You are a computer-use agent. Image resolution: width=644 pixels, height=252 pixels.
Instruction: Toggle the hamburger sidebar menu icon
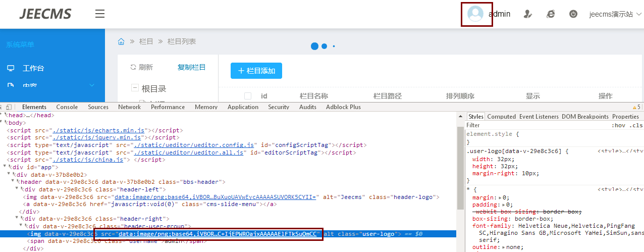coord(100,14)
